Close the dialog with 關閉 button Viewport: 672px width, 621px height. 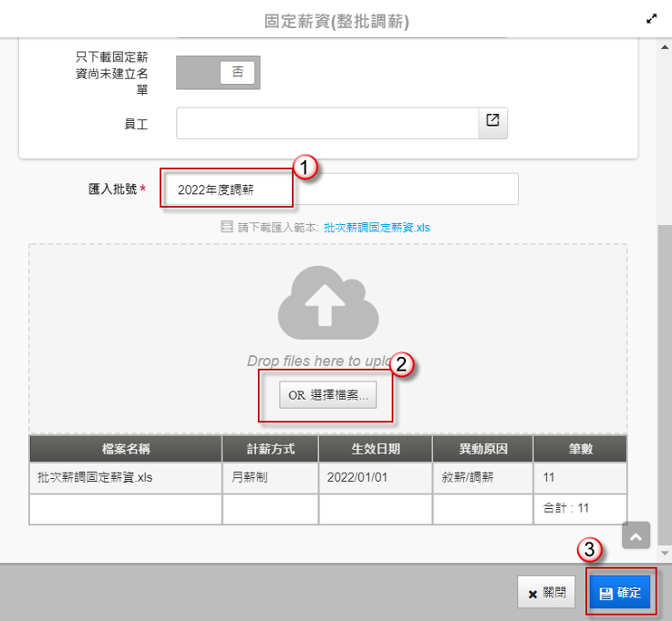(546, 593)
